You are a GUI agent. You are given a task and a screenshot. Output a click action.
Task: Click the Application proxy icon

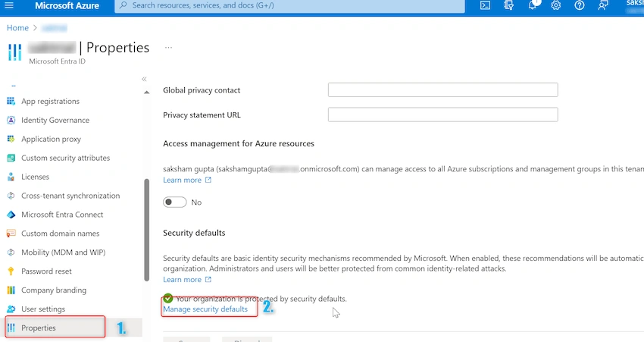[11, 139]
